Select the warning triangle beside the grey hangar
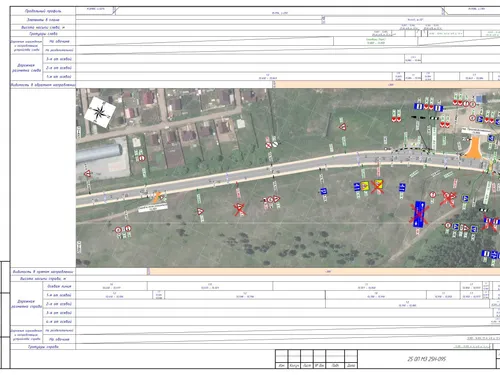Image resolution: width=500 pixels, height=375 pixels. point(88,174)
